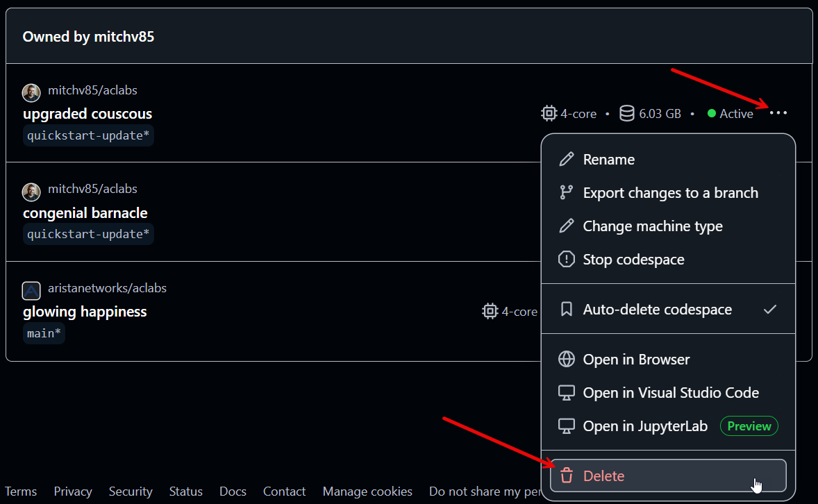This screenshot has height=504, width=818.
Task: Click the 4-core label on glowing happiness row
Action: (x=519, y=312)
